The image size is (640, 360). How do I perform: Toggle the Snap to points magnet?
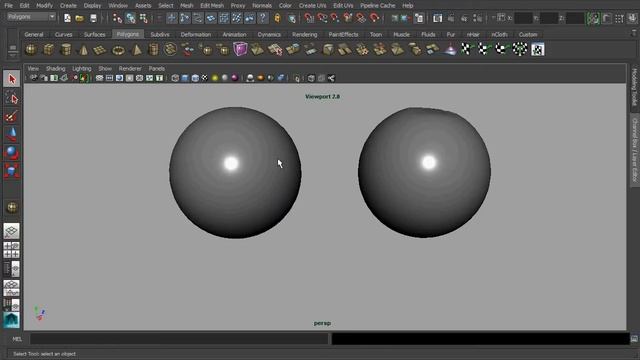click(335, 18)
